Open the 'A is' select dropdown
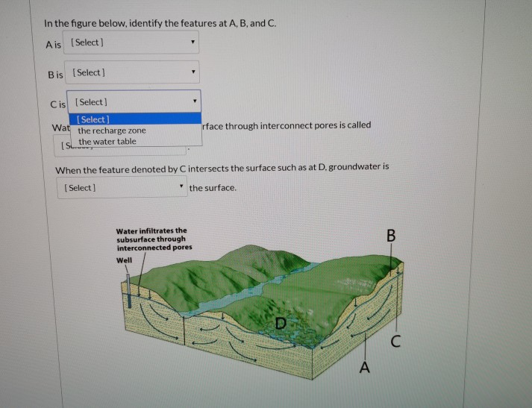Viewport: 532px width, 408px height. point(131,42)
